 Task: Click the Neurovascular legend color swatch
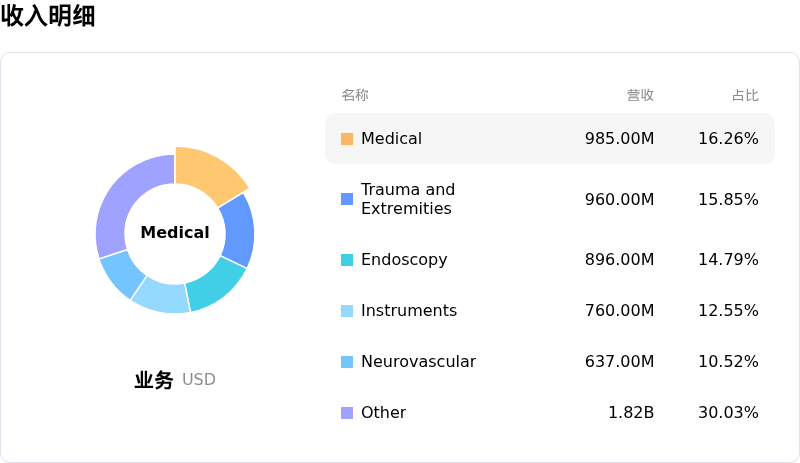(x=347, y=362)
